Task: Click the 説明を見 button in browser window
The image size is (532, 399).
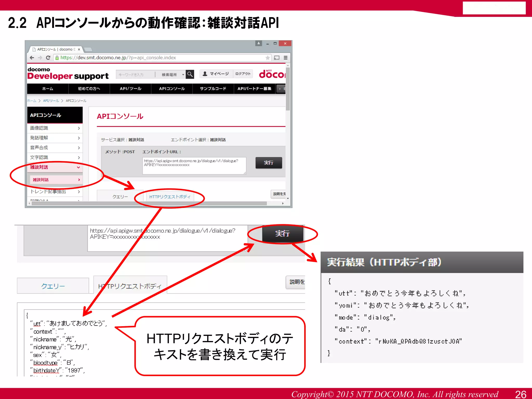Action: [x=279, y=194]
